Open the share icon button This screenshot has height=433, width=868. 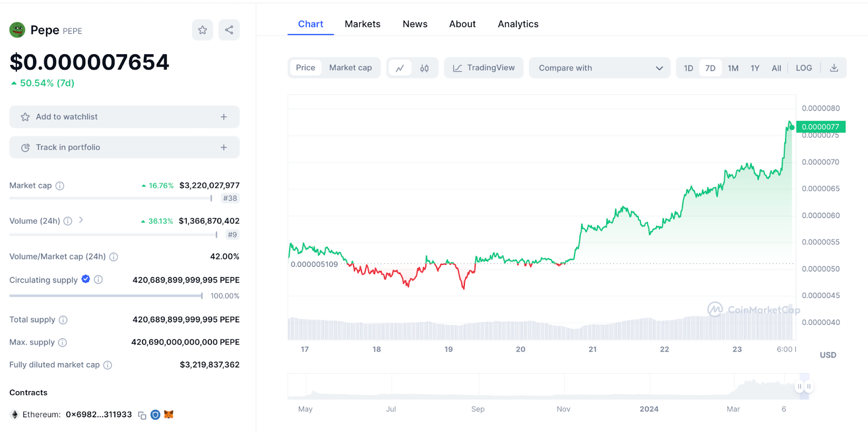coord(229,30)
